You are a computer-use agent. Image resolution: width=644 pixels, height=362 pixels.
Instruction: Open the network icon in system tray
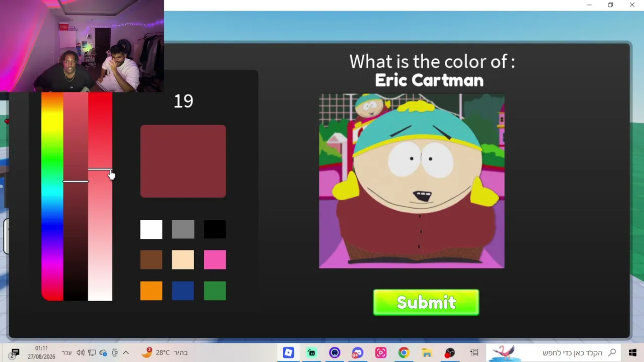tap(92, 353)
